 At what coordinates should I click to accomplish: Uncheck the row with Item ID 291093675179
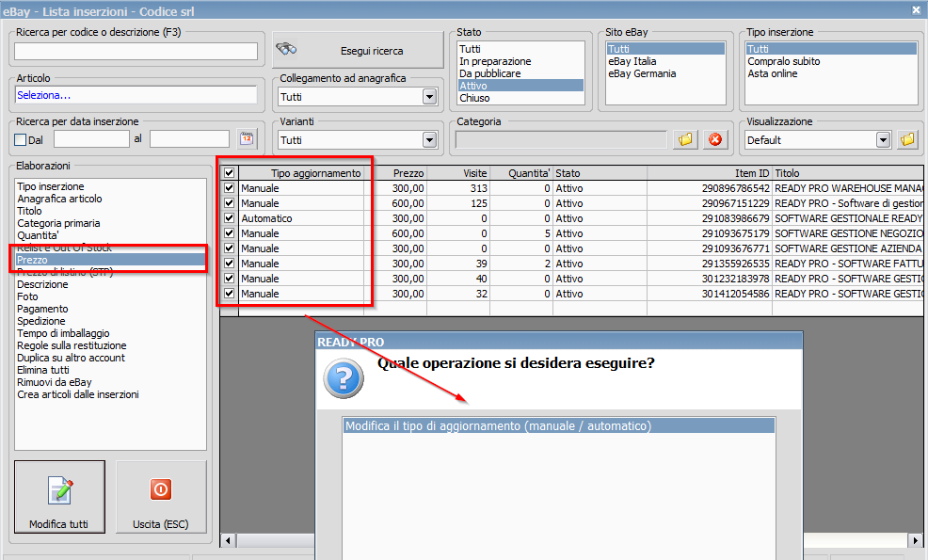(229, 233)
